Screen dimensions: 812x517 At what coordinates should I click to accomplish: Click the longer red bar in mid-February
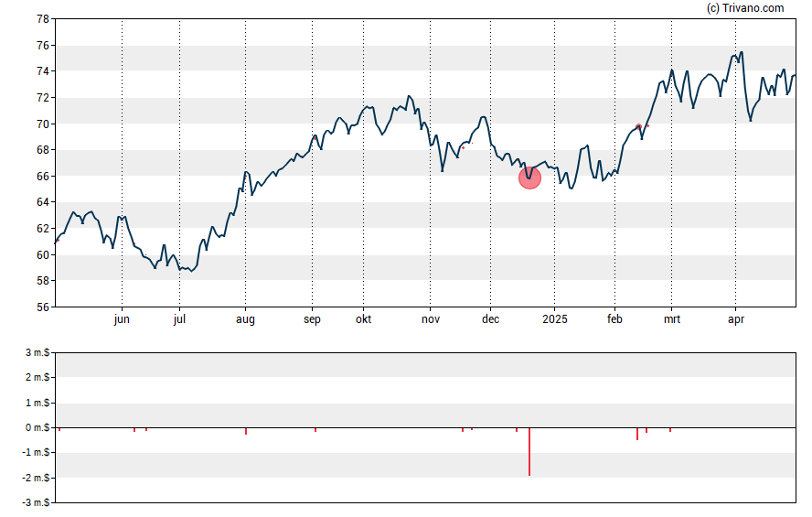coord(637,434)
